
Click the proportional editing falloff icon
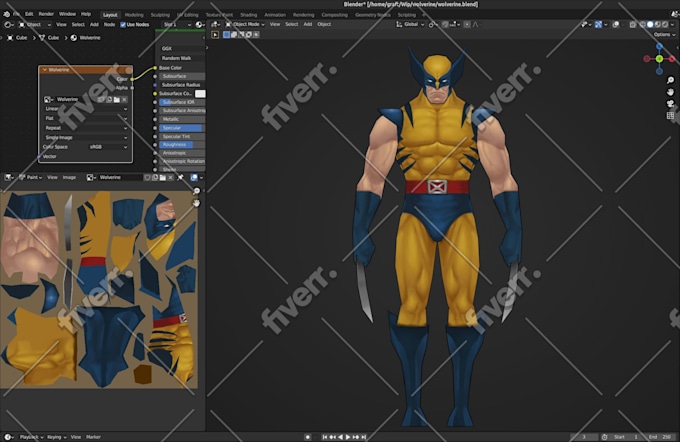[x=475, y=25]
